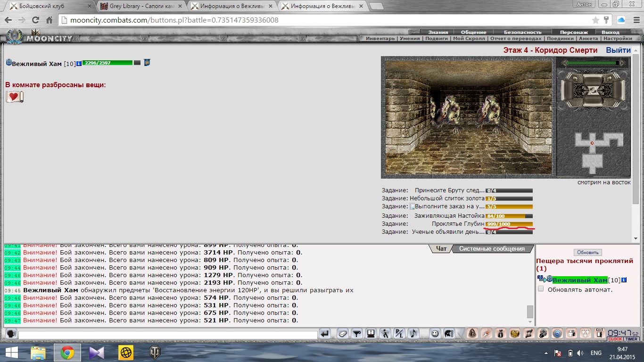Enable the Обновлять автомат. checkbox
Viewport: 644px width, 362px height.
pyautogui.click(x=541, y=289)
